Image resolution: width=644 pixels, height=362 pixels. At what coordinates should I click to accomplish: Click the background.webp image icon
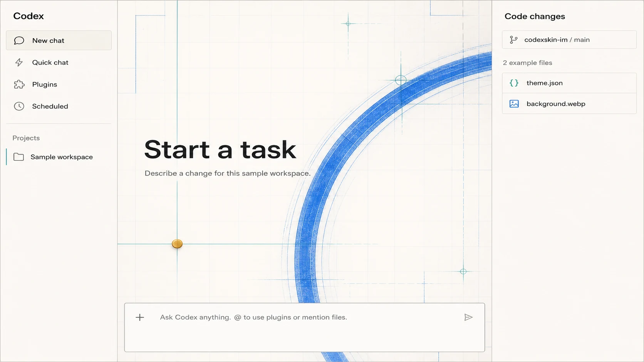[x=514, y=104]
